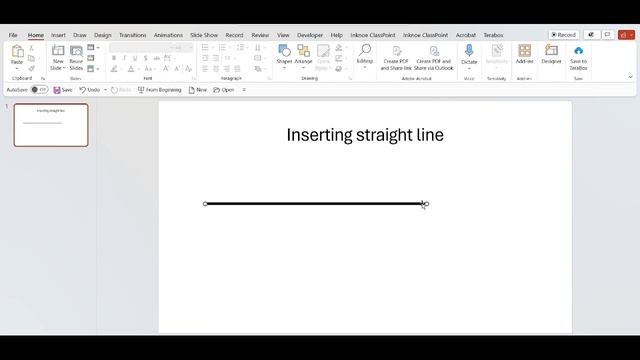This screenshot has width=640, height=360.
Task: Open the Clipboard group dialog launcher
Action: (43, 78)
